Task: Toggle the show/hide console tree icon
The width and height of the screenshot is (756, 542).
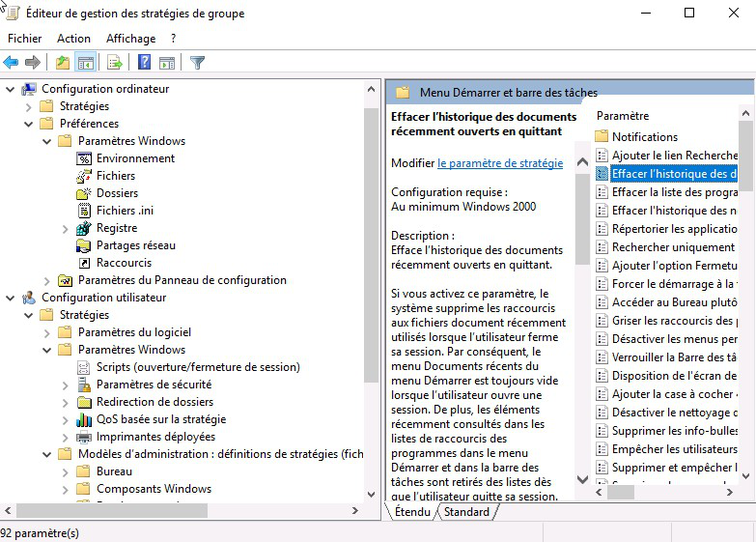Action: (86, 62)
